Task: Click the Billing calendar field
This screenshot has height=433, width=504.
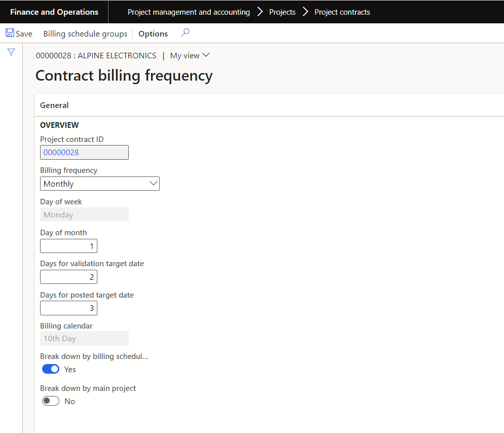Action: (x=84, y=339)
